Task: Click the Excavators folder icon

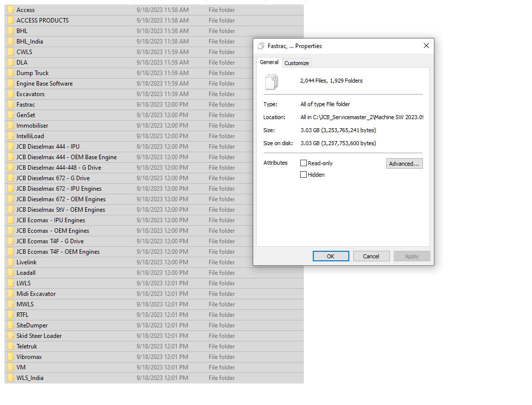Action: pos(11,94)
